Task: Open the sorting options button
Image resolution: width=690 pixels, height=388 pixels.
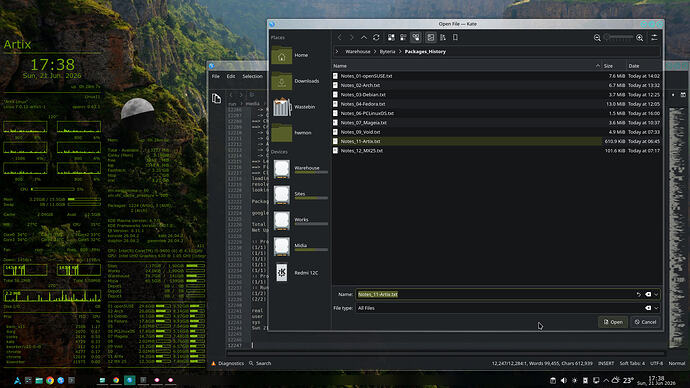Action: pos(443,37)
